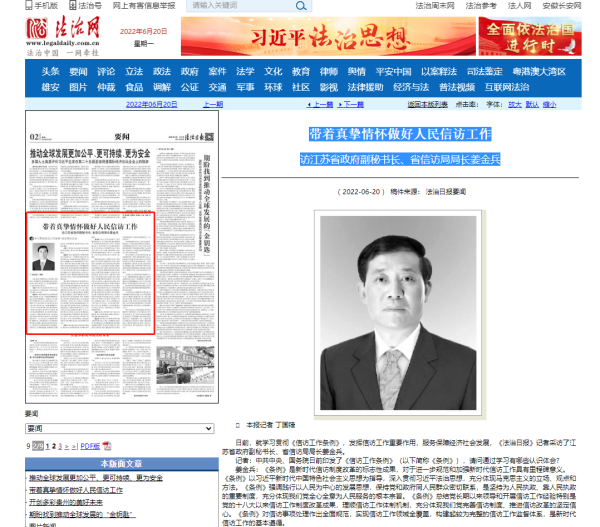Go to next article 下一篇
This screenshot has height=527, width=600.
351,104
